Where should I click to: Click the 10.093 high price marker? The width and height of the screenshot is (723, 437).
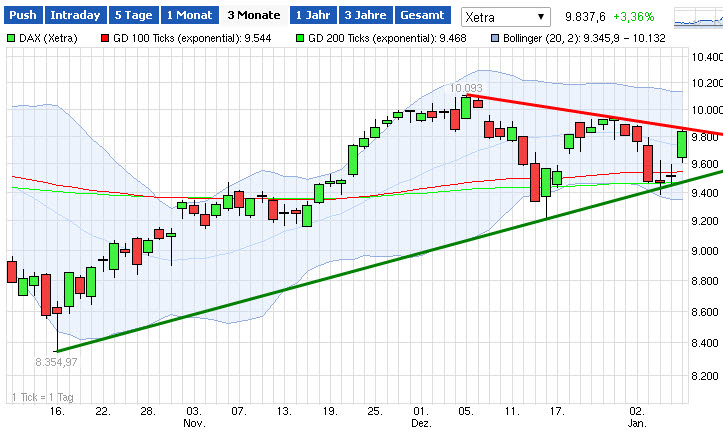pos(466,89)
